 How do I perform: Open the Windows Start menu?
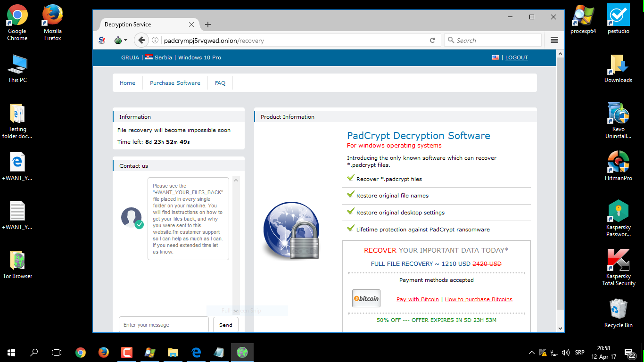pos(11,353)
